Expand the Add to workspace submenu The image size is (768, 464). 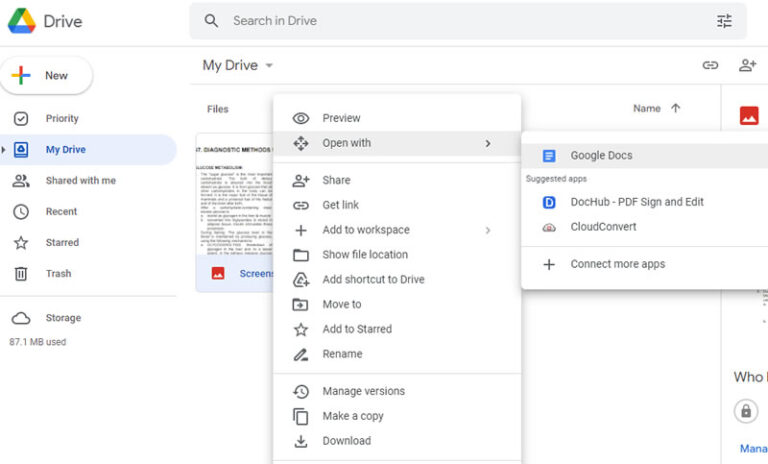coord(488,230)
